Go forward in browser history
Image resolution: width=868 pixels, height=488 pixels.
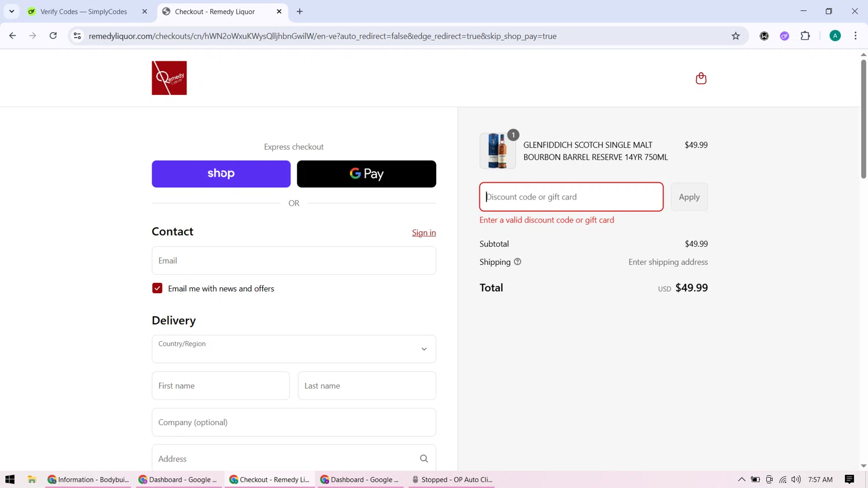click(x=33, y=36)
